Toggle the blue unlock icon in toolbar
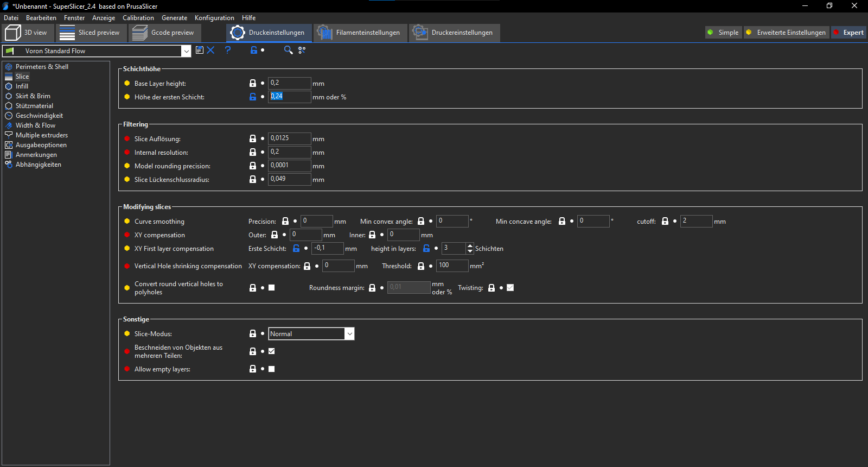The image size is (868, 467). pos(253,50)
